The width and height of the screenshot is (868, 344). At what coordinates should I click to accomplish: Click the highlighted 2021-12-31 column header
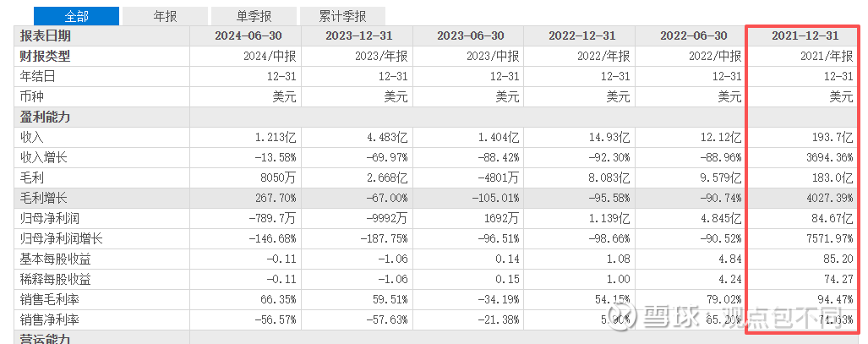tap(803, 36)
